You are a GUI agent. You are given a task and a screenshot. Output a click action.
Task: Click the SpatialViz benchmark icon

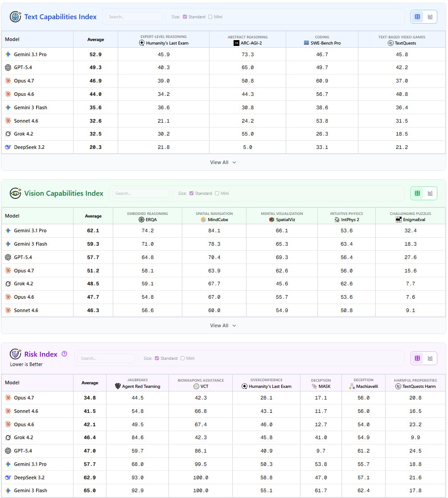[271, 219]
